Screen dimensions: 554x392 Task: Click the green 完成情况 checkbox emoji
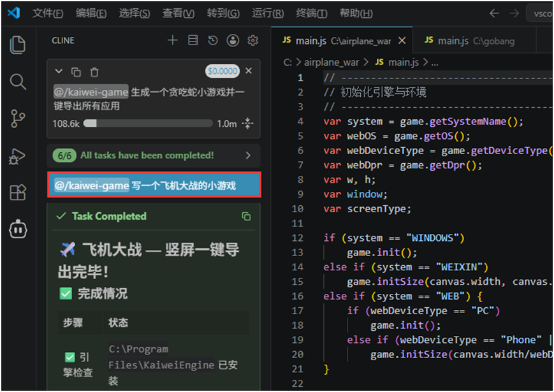tap(66, 293)
